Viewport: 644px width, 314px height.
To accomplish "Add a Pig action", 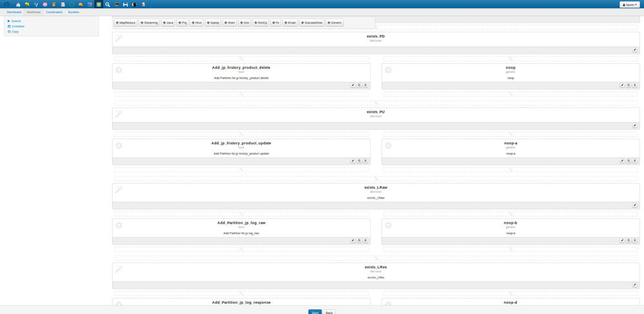I will tap(182, 23).
